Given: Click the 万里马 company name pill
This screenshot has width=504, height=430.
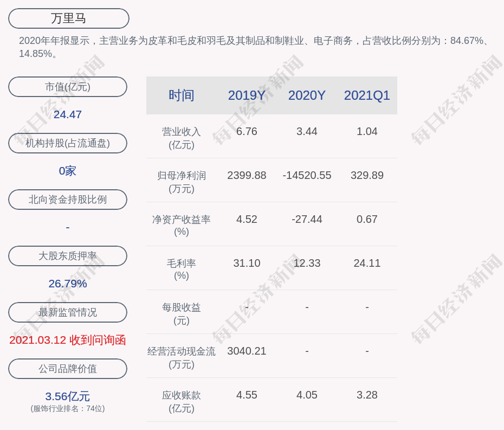Looking at the screenshot, I should click(x=68, y=18).
